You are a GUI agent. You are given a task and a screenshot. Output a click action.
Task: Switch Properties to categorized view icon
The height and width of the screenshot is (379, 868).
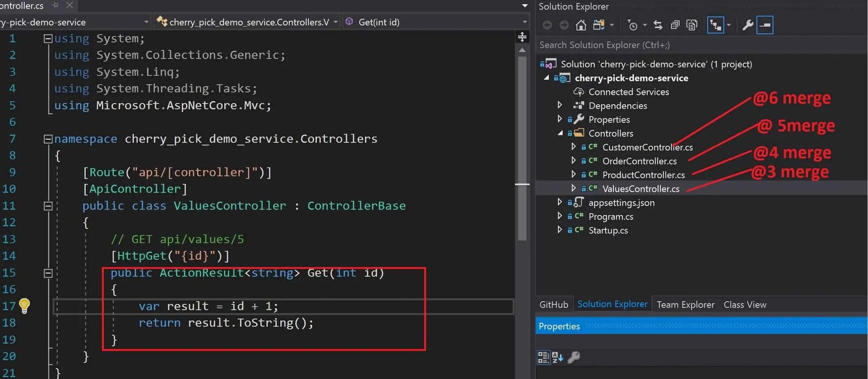pyautogui.click(x=544, y=356)
